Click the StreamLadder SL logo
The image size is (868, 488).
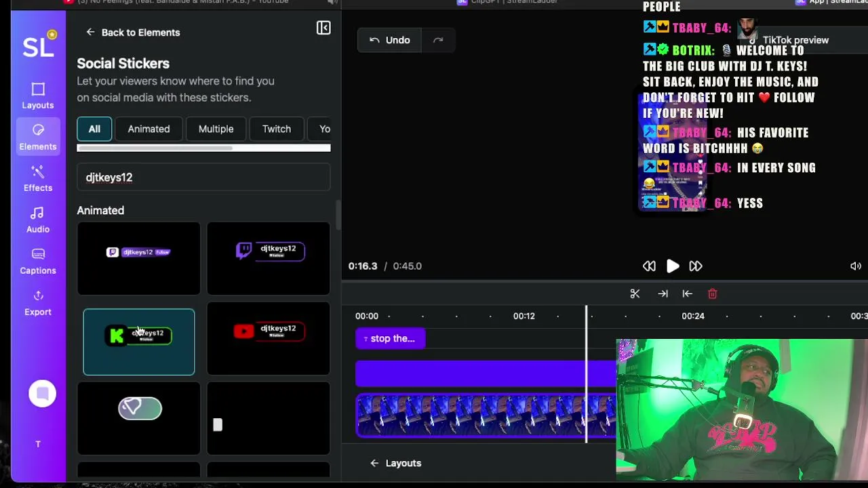pyautogui.click(x=39, y=45)
